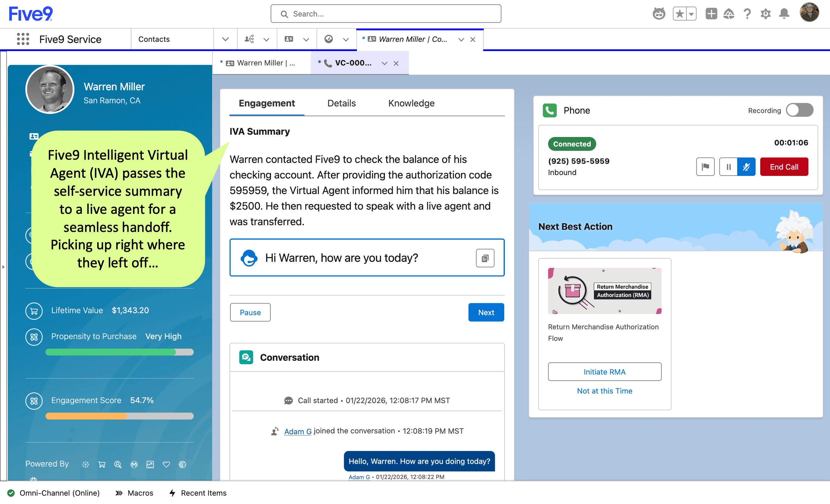Expand the chevron beside the contact card icon

coord(306,40)
